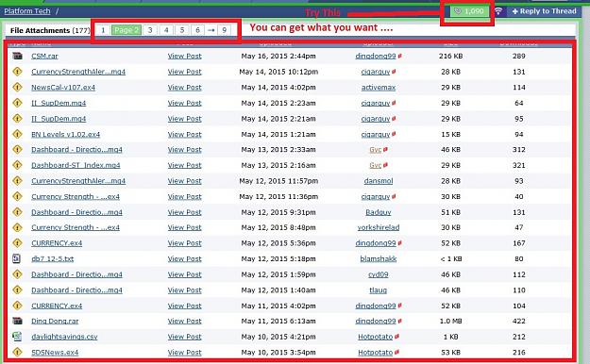Open dingdong99 profile in CSM.rar row
The width and height of the screenshot is (590, 364).
376,56
